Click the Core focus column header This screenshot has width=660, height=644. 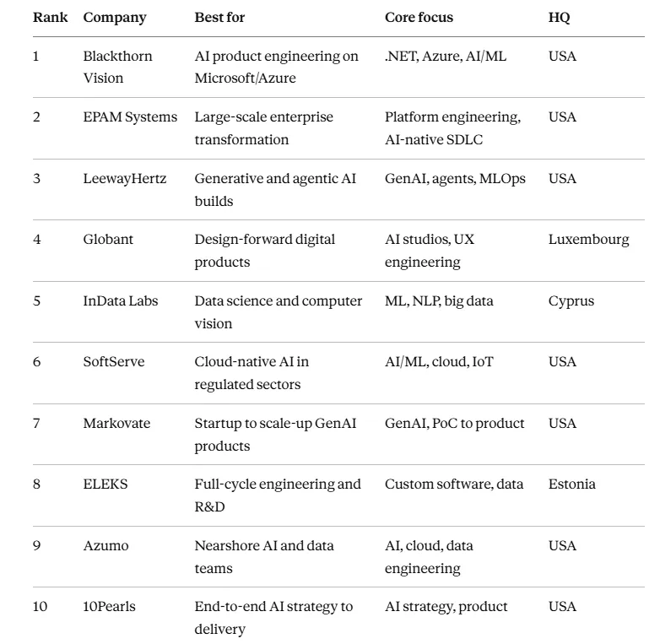tap(419, 17)
